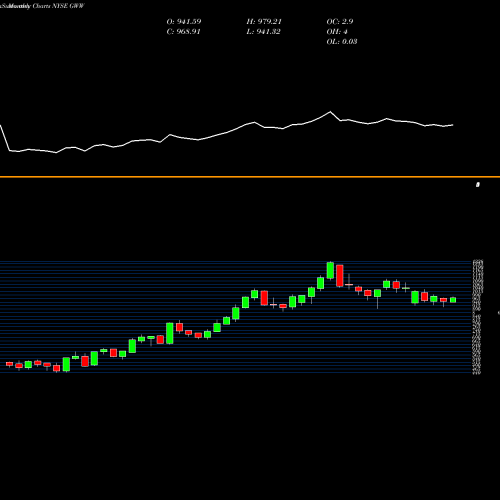The width and height of the screenshot is (500, 500).
Task: Click the OC: 2.9 value
Action: click(x=340, y=22)
